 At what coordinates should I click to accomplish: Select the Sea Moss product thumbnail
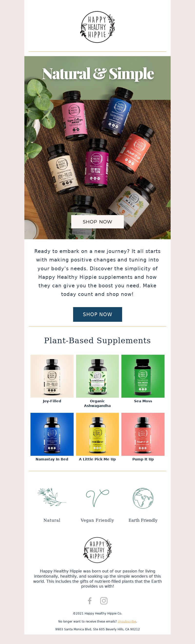pos(143,376)
